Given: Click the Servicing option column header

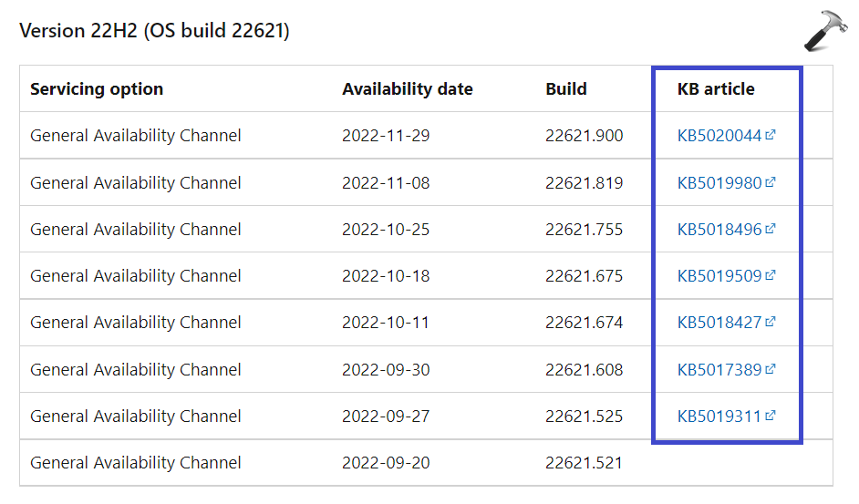Looking at the screenshot, I should point(97,89).
